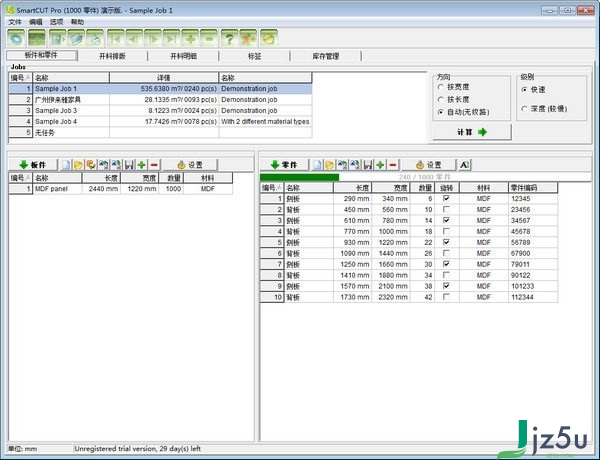Save parts list floppy icon
The image size is (600, 460).
tap(368, 165)
